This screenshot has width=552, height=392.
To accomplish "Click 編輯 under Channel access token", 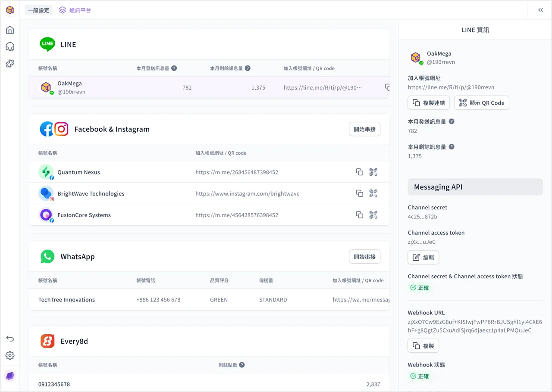I will point(423,257).
